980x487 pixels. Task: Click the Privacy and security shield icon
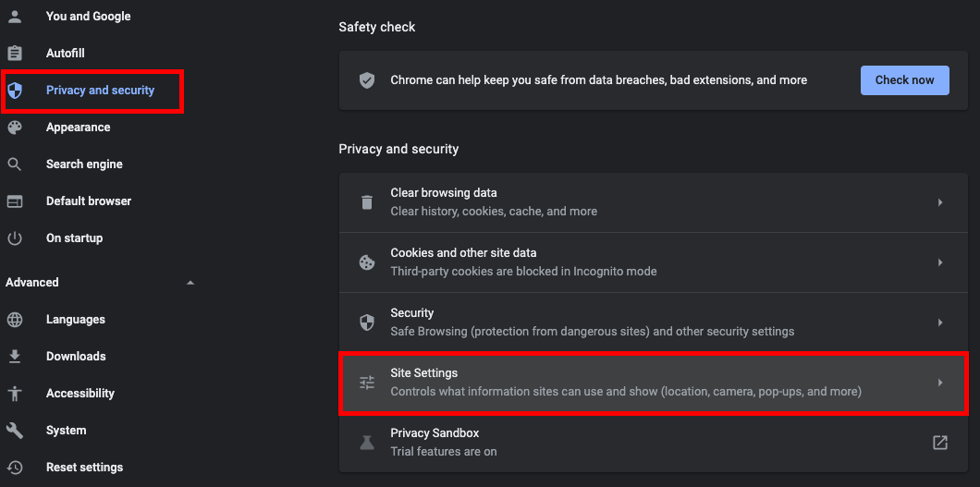click(x=15, y=91)
